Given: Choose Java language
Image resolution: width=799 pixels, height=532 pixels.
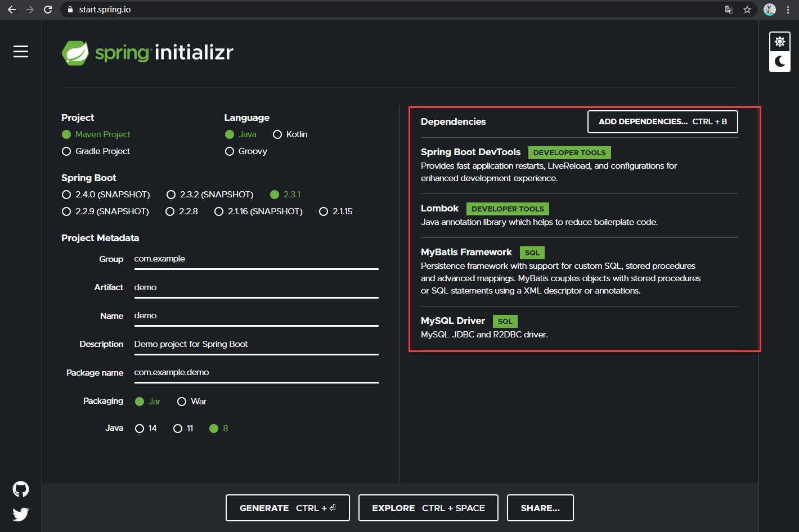Looking at the screenshot, I should tap(241, 134).
